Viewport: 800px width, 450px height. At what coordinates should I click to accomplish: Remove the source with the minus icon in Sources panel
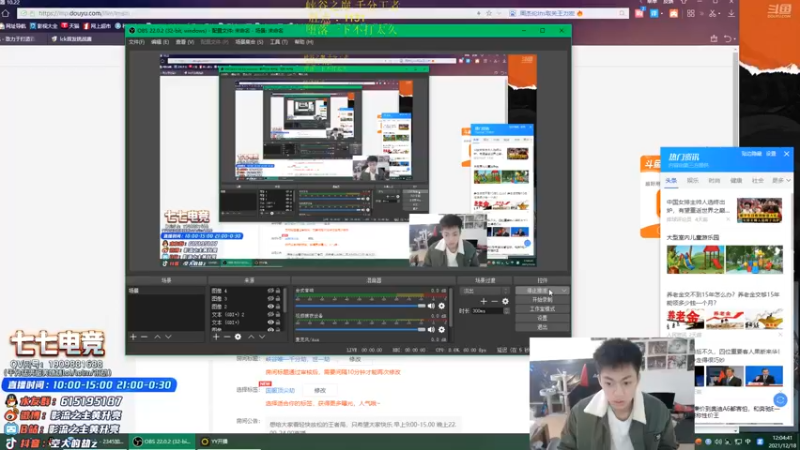pos(227,337)
